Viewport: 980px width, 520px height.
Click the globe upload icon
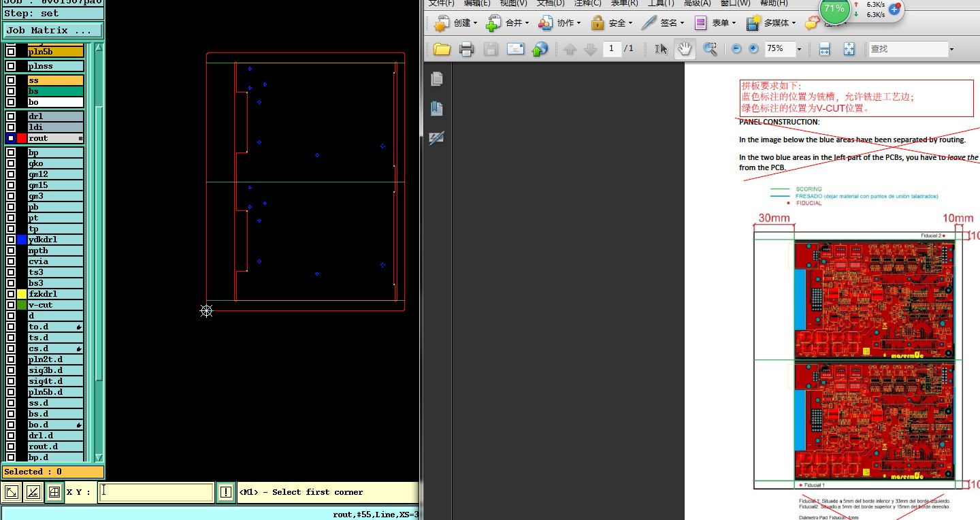point(540,49)
